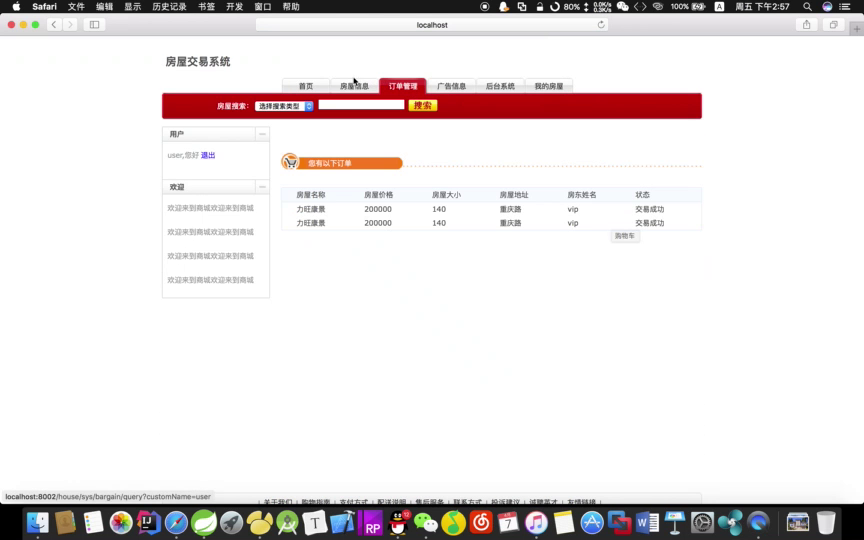Viewport: 864px width, 540px height.
Task: Open the 我的房屋 tab
Action: 549,86
